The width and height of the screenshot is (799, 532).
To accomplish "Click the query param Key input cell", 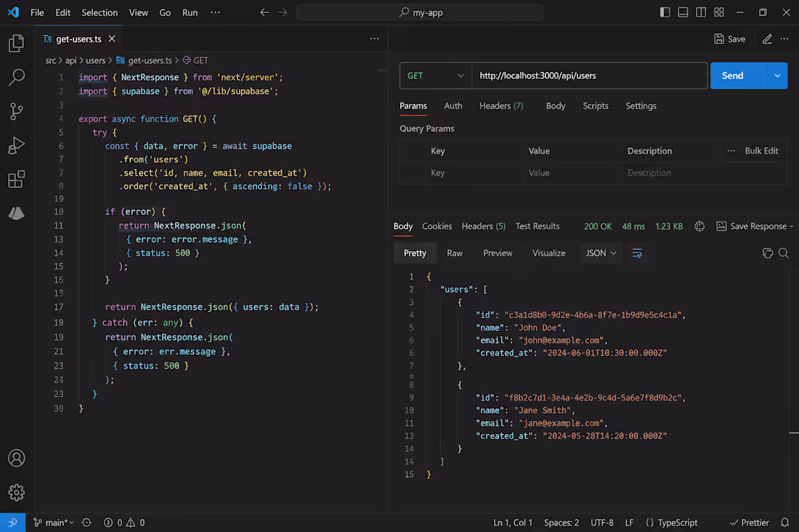I will pos(474,173).
